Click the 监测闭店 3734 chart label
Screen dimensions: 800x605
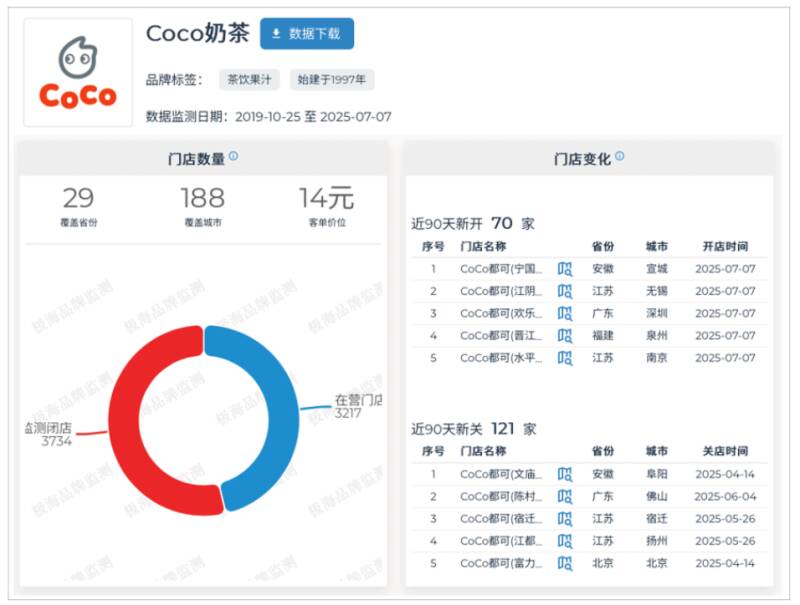[x=49, y=434]
